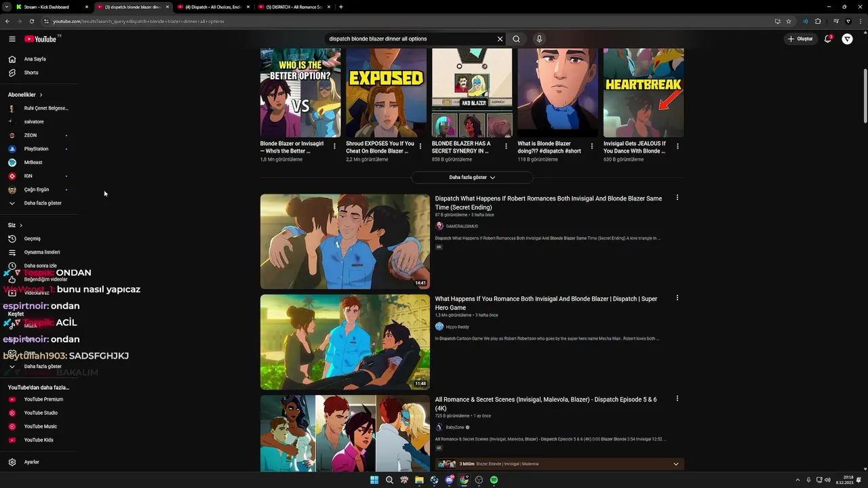
Task: Go back in browser history
Action: coord(7,21)
